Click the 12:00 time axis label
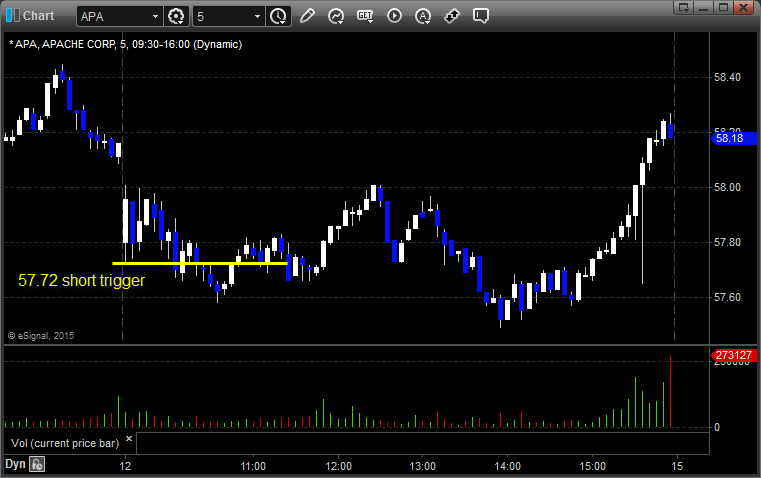The image size is (761, 478). [338, 466]
